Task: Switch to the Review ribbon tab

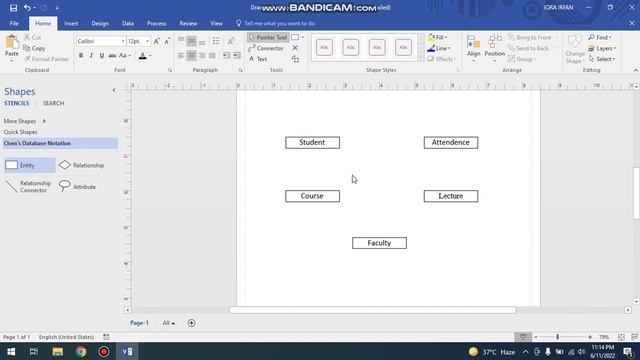Action: tap(188, 24)
